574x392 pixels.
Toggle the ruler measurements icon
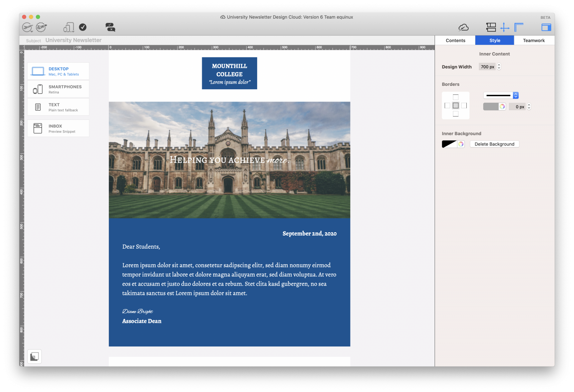point(518,27)
